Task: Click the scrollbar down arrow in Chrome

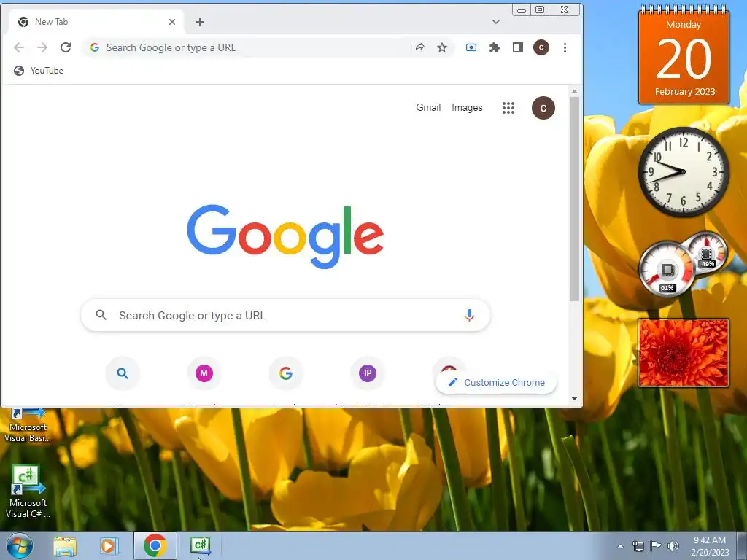Action: click(x=575, y=399)
